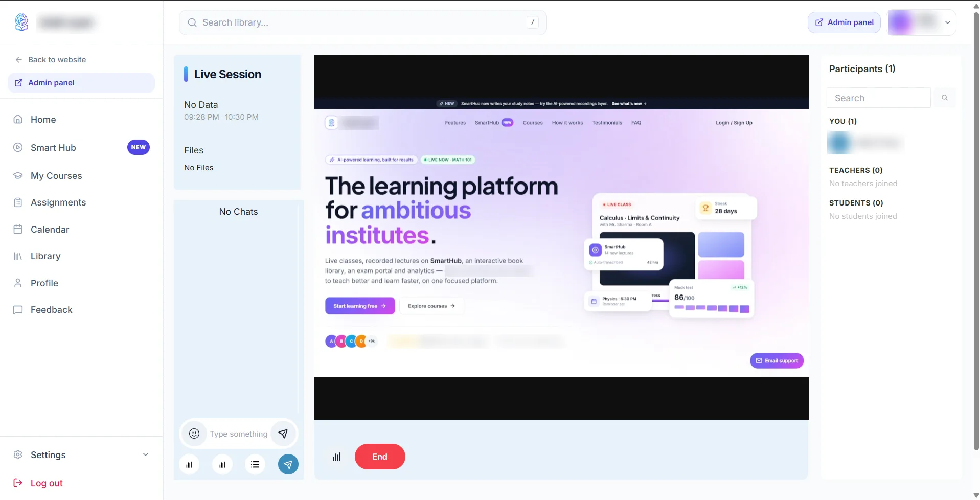980x500 pixels.
Task: Click the search magnifier in library search bar
Action: tap(192, 22)
